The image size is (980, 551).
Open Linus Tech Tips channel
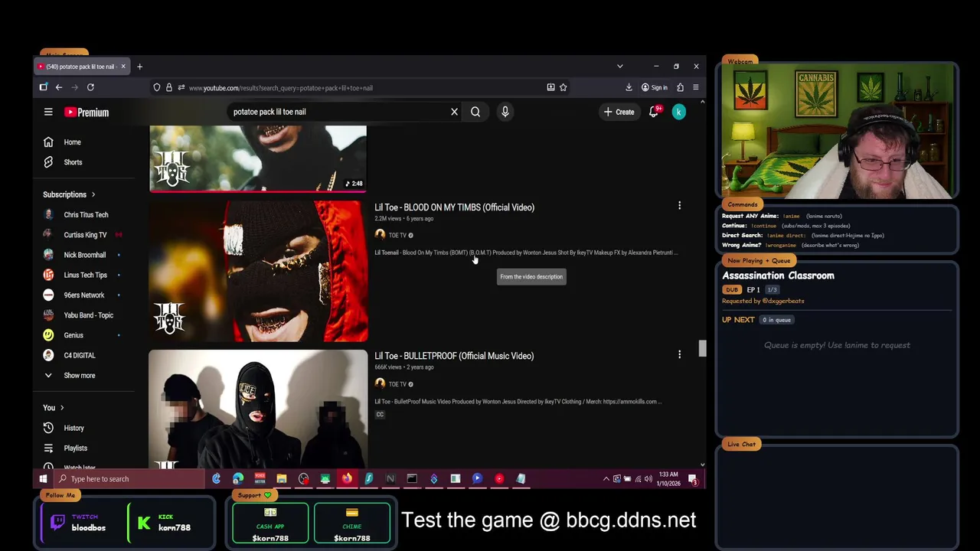pos(84,275)
